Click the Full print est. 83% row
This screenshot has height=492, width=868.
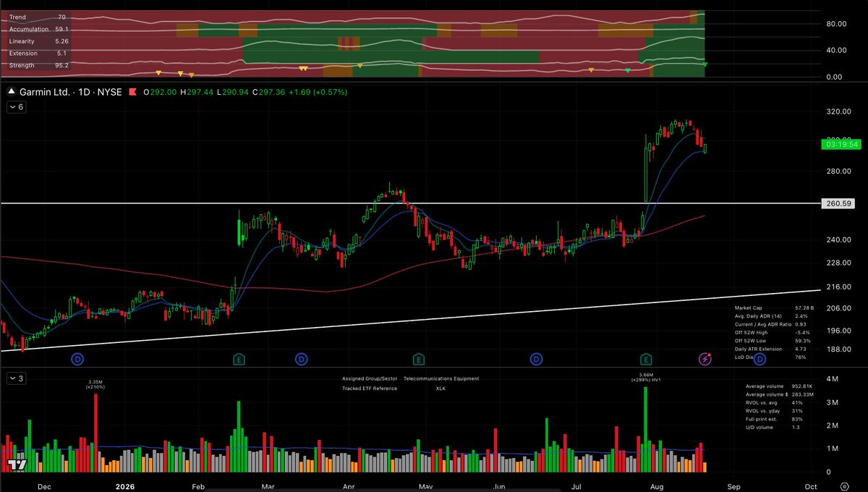[x=773, y=419]
